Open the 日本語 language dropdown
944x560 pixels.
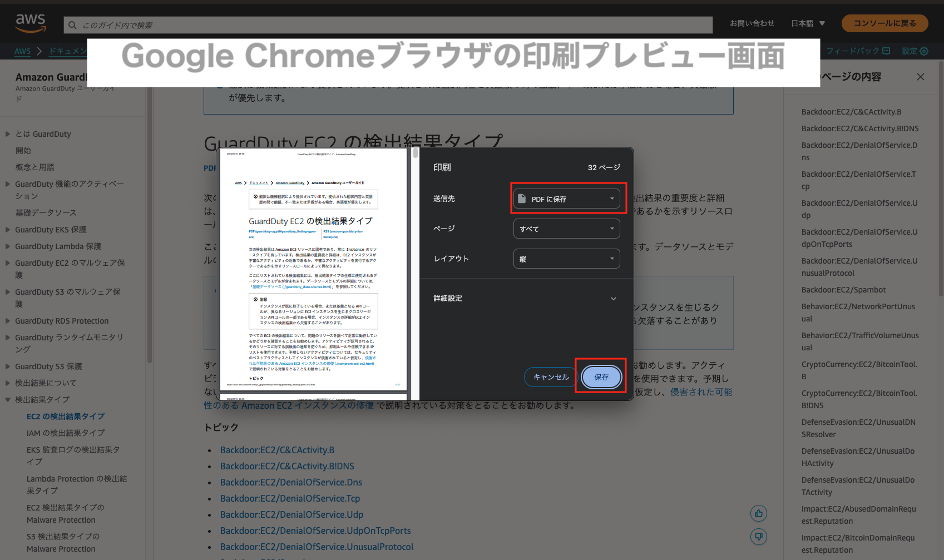pos(808,23)
